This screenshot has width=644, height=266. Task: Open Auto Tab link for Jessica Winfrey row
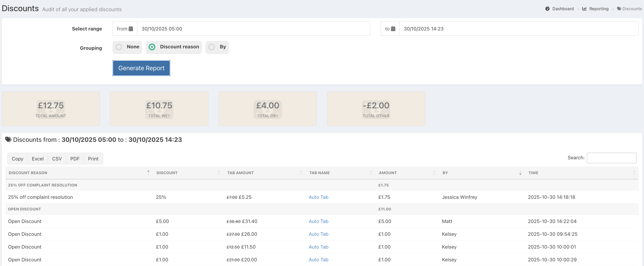[x=318, y=197]
